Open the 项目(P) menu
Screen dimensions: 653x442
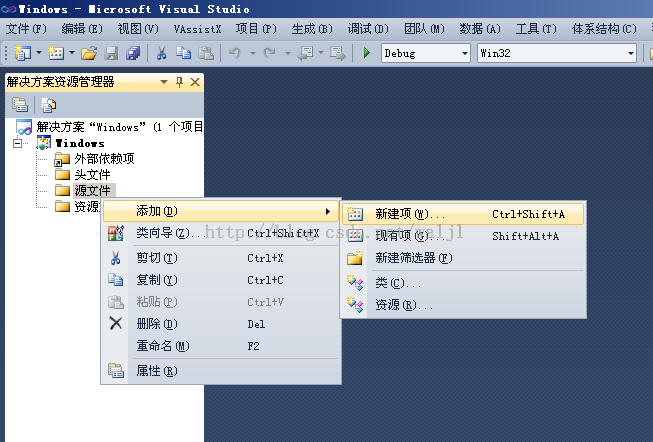tap(256, 29)
